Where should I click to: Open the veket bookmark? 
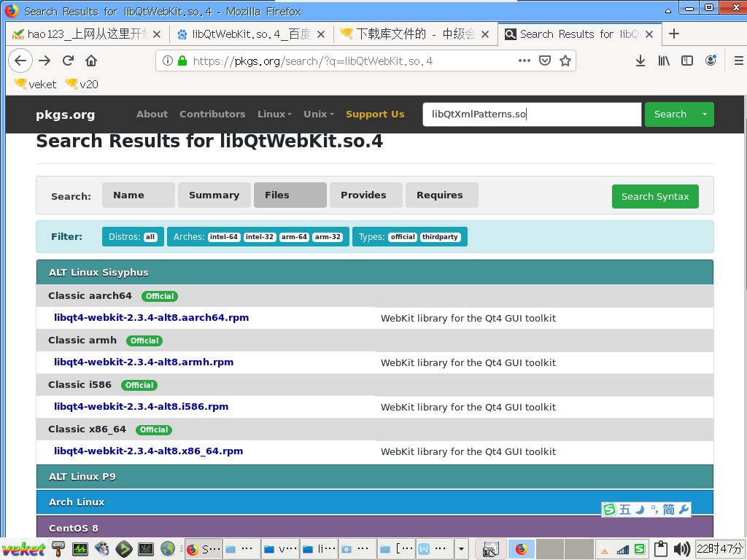tap(35, 85)
